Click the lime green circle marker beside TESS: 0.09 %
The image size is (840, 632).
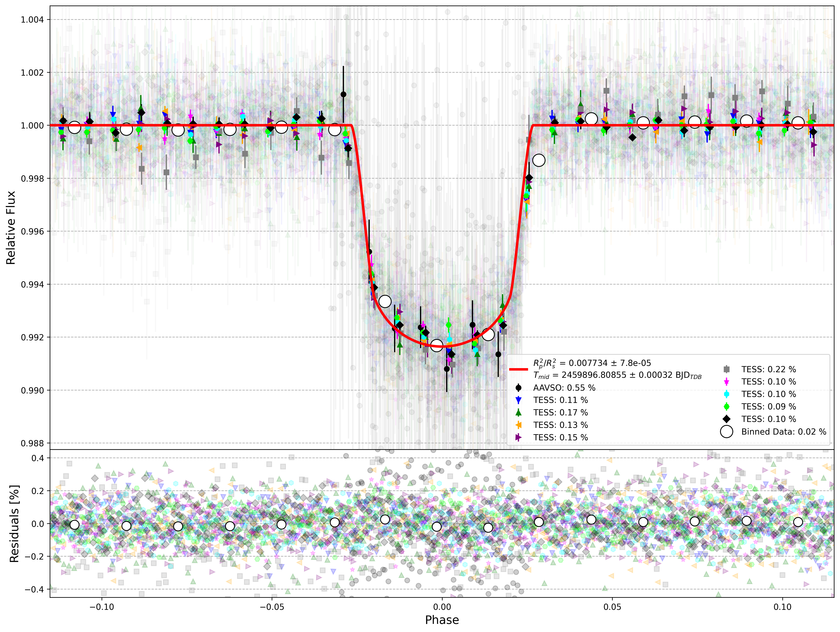pyautogui.click(x=727, y=406)
